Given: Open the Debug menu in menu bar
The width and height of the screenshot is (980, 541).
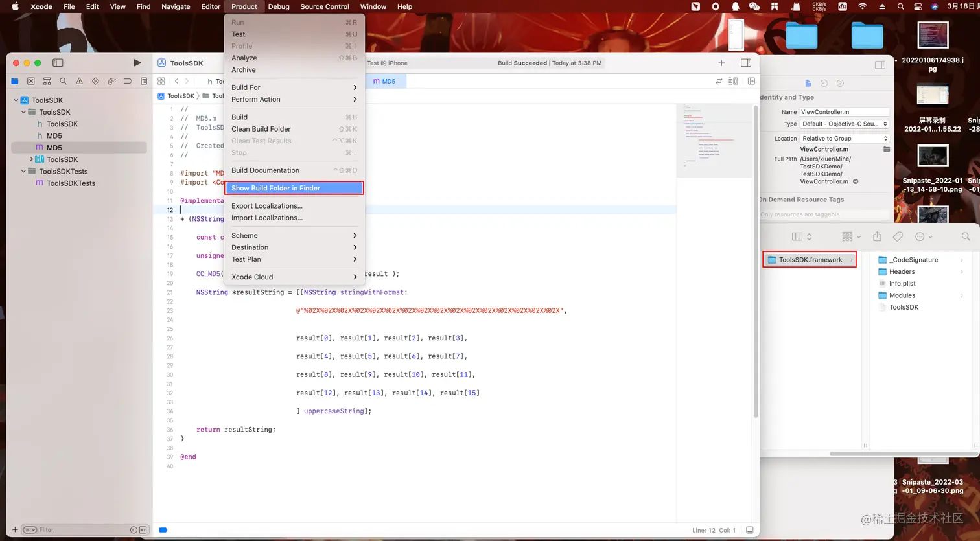Looking at the screenshot, I should click(279, 6).
